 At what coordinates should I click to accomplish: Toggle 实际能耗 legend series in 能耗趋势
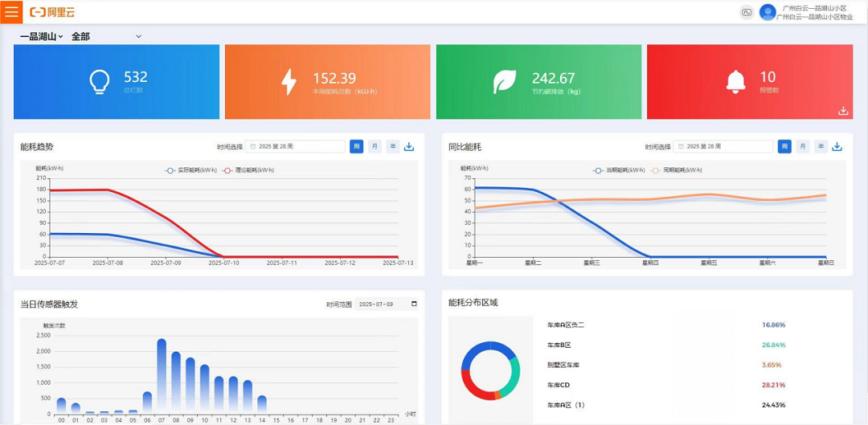click(x=191, y=170)
